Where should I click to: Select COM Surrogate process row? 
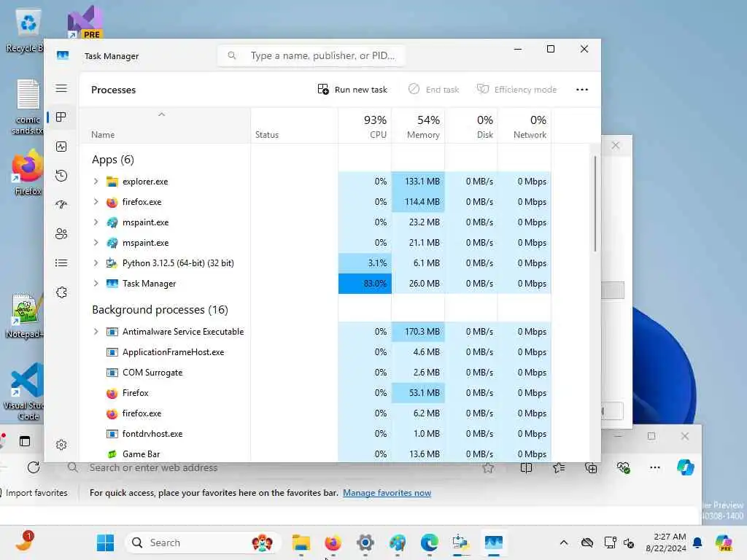[x=315, y=373]
